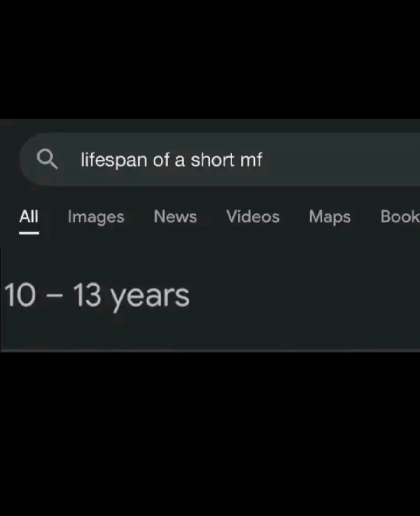420x516 pixels.
Task: Click the dash between 10 and 13
Action: pos(54,296)
